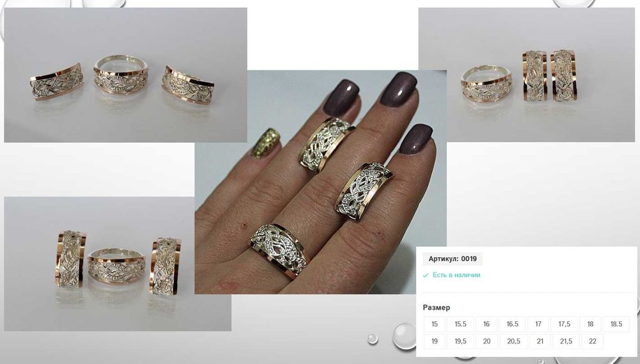The height and width of the screenshot is (364, 640).
Task: Pick size 16.5
Action: pyautogui.click(x=512, y=324)
